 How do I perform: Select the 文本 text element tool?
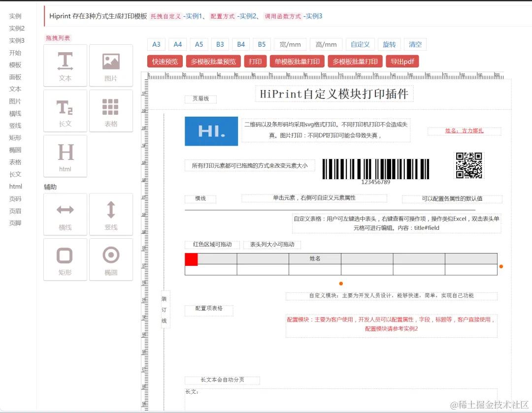point(65,65)
